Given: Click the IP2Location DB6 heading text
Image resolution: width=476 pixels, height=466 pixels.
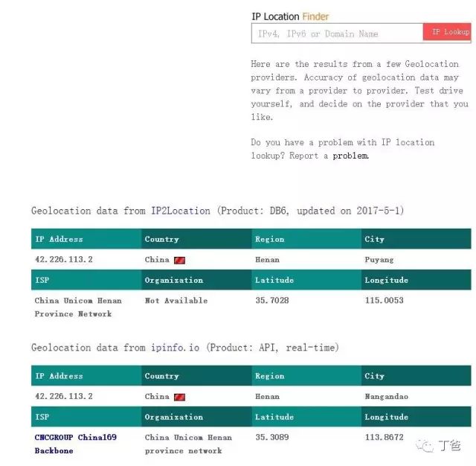Looking at the screenshot, I should point(217,211).
